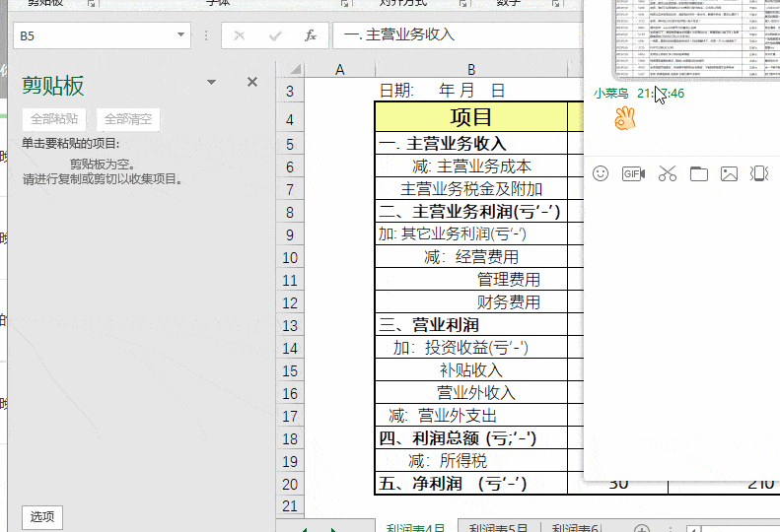780x532 pixels.
Task: Open clipboard group dialog launcher
Action: 91,3
